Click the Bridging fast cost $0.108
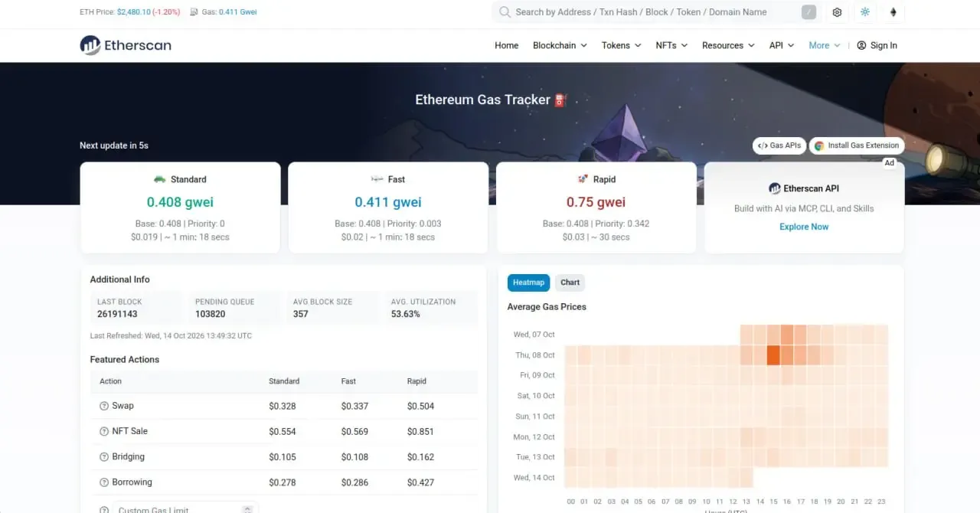The height and width of the screenshot is (513, 980). 354,457
